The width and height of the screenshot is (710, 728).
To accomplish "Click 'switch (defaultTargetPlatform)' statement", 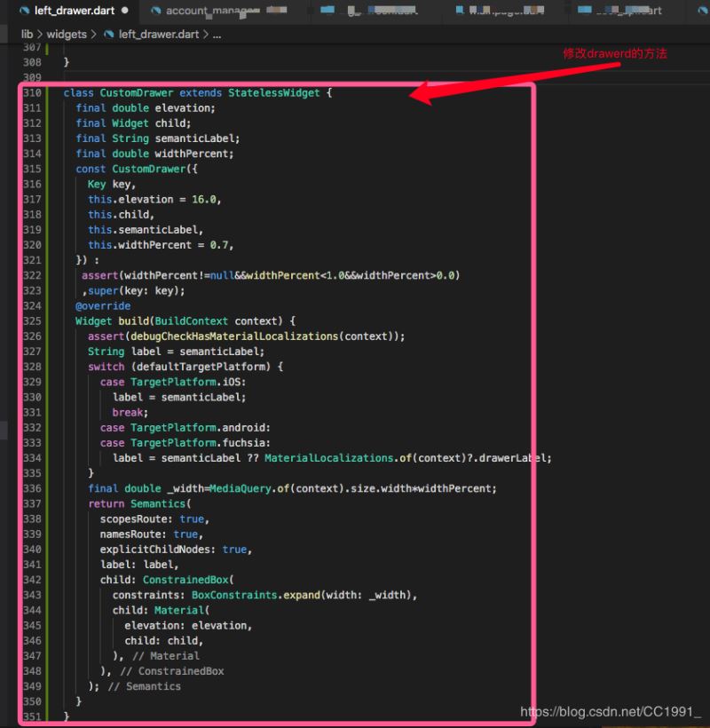I will click(x=185, y=367).
